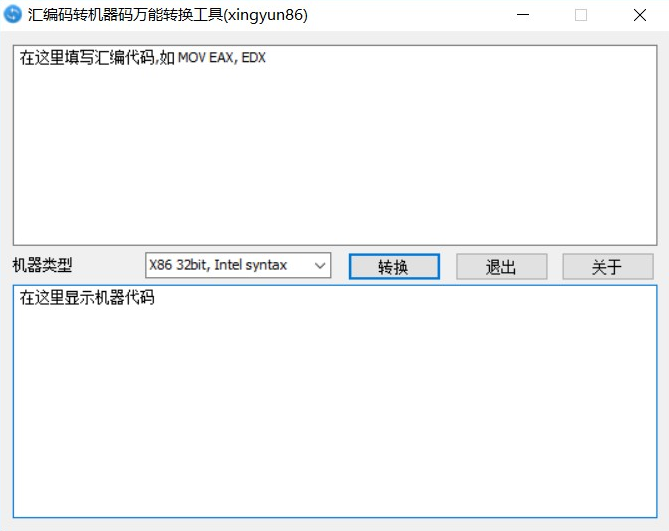This screenshot has width=669, height=531.
Task: Focus the assembly code input area
Action: 335,145
